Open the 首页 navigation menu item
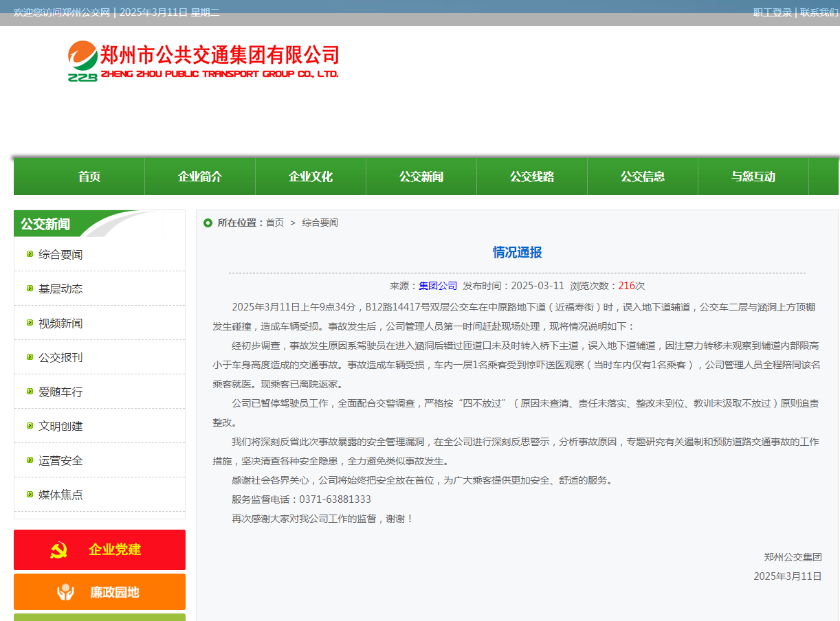The image size is (840, 621). pyautogui.click(x=89, y=177)
